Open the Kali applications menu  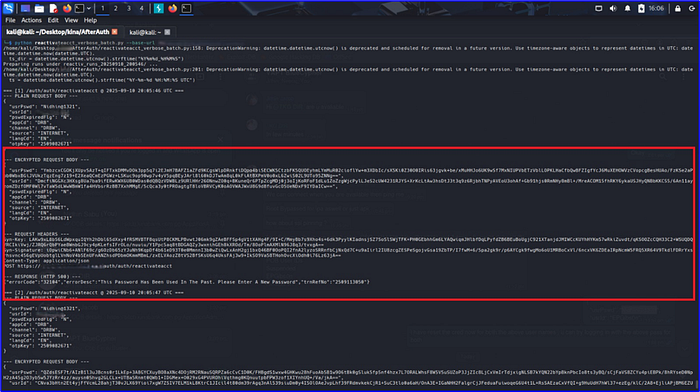coord(8,8)
